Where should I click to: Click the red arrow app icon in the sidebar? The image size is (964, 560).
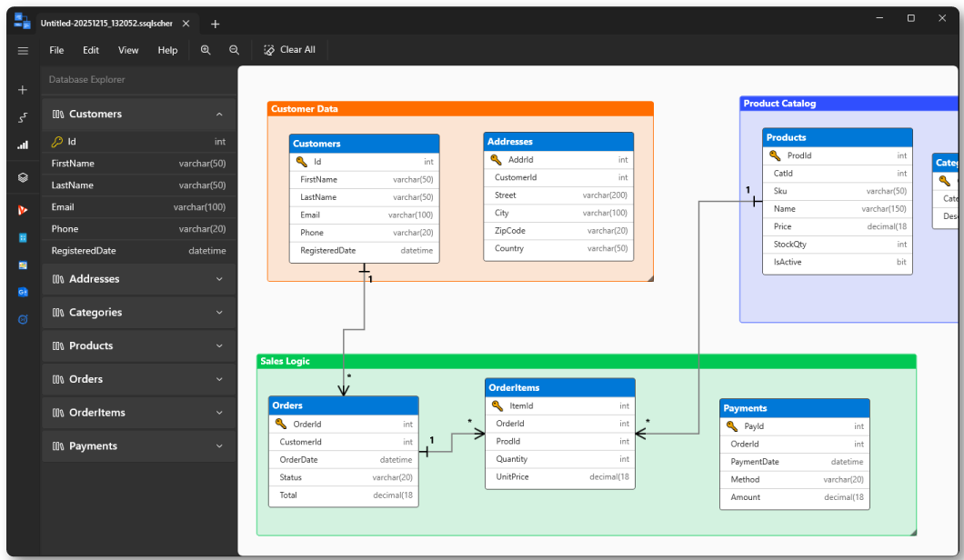click(x=22, y=210)
